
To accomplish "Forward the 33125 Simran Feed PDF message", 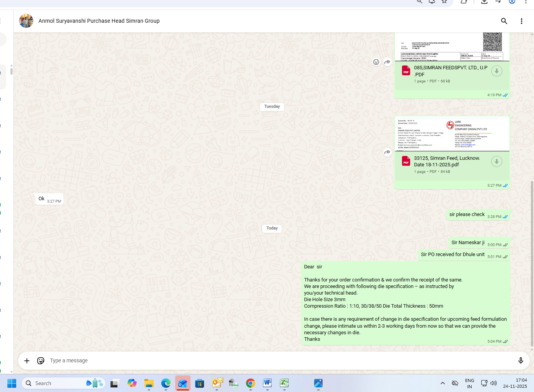I will (387, 152).
